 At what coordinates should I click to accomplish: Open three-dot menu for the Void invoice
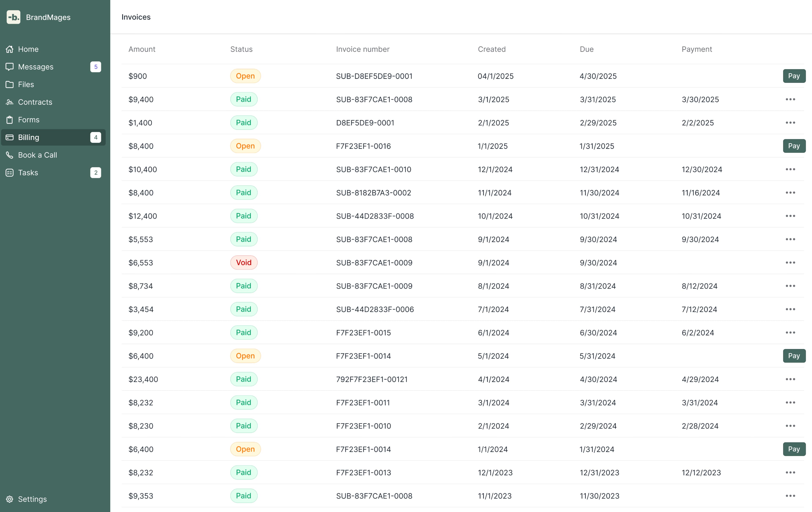[x=790, y=263]
